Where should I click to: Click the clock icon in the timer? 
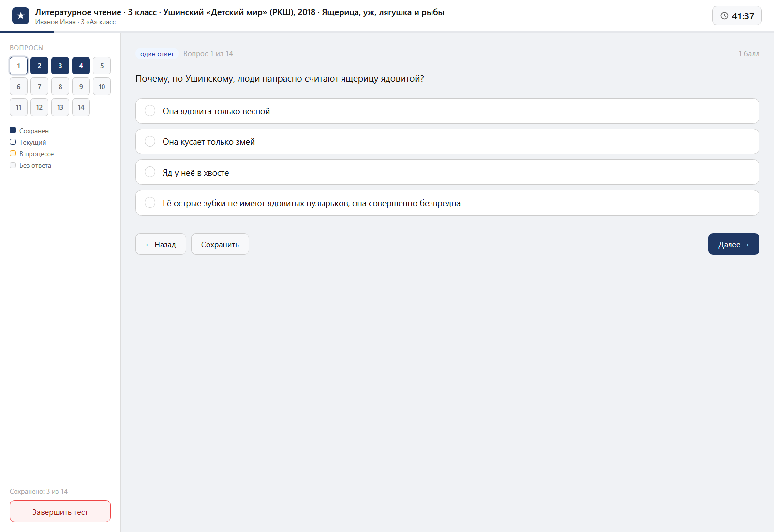(x=724, y=16)
